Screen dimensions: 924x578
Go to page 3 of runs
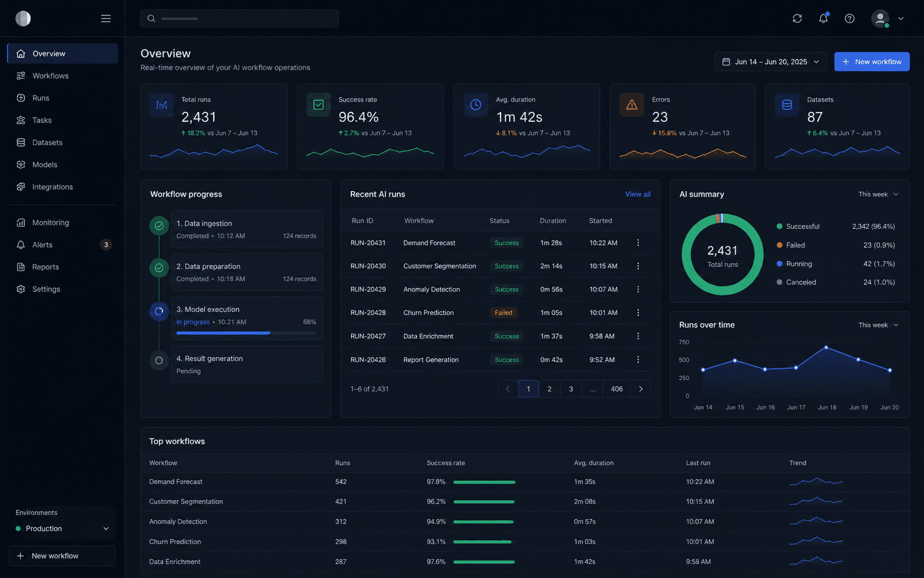pyautogui.click(x=571, y=389)
